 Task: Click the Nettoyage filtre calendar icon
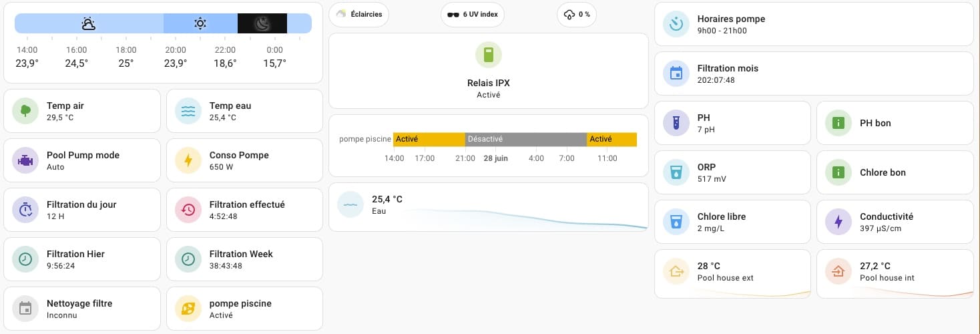click(26, 309)
